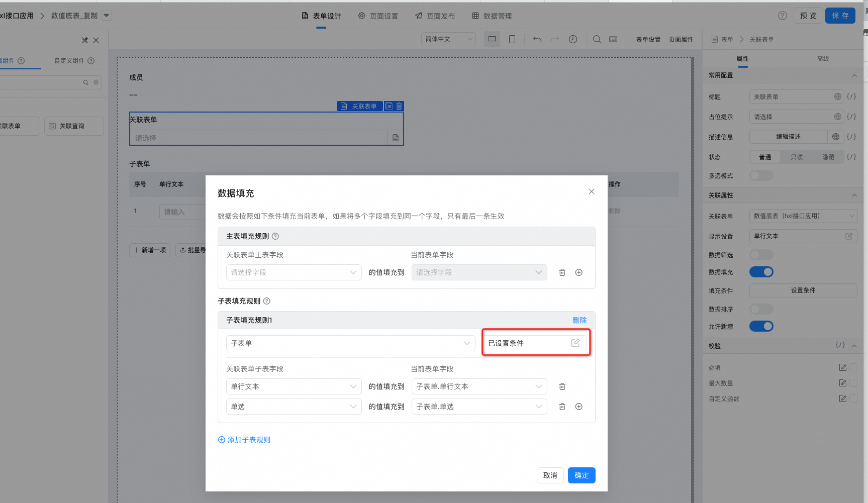Click 添加子表规则 link
Screen dimensions: 868x503
pyautogui.click(x=244, y=440)
